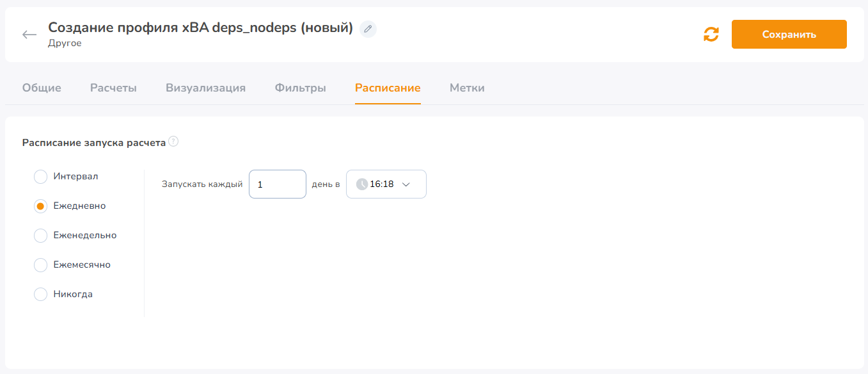
Task: Click the orange refresh icon
Action: click(711, 35)
